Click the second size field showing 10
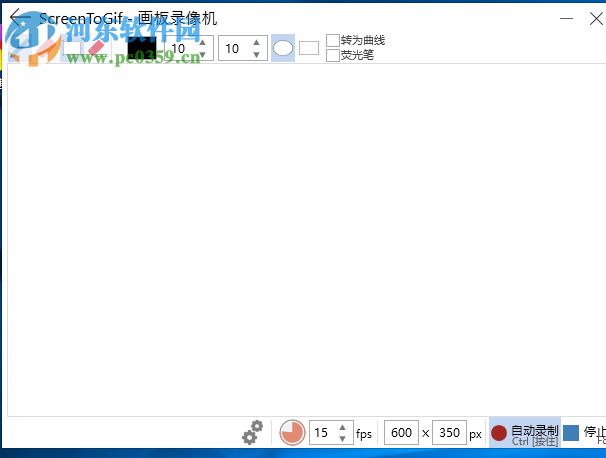Viewport: 606px width, 458px height. pos(243,48)
